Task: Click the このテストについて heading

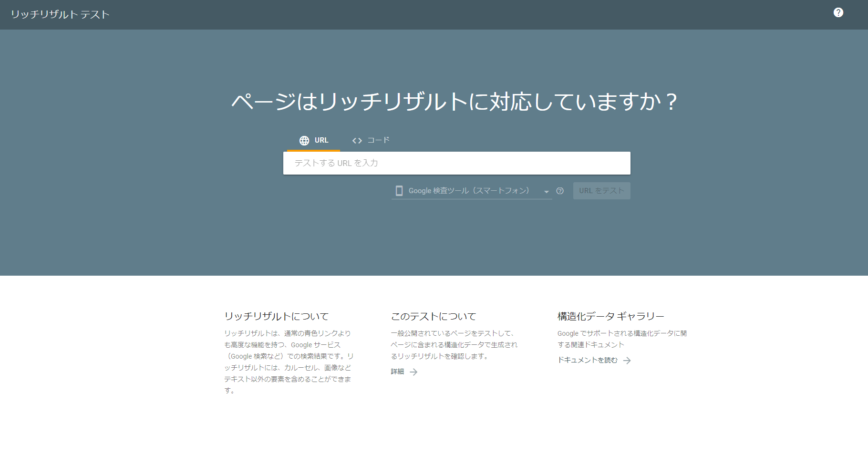Action: (x=434, y=316)
